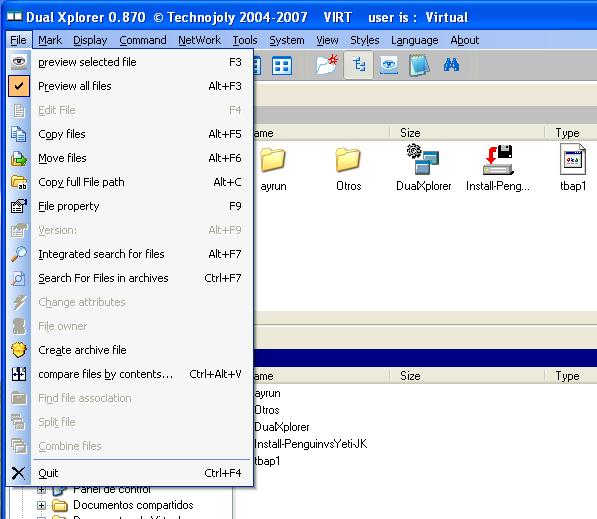
Task: Select Install-PenguinvsYeti-JK in lower list
Action: 311,444
